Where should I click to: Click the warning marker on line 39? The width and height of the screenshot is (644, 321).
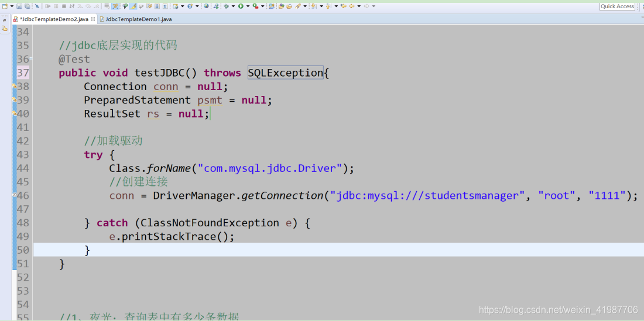[15, 99]
